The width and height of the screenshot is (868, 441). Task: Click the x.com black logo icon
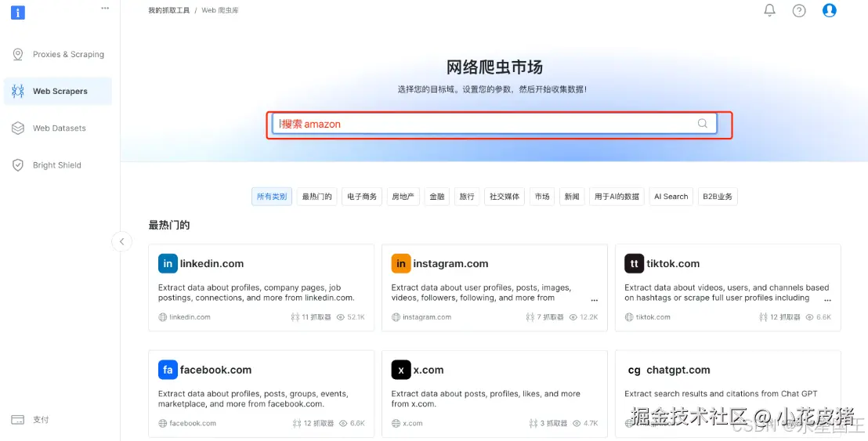click(x=401, y=370)
